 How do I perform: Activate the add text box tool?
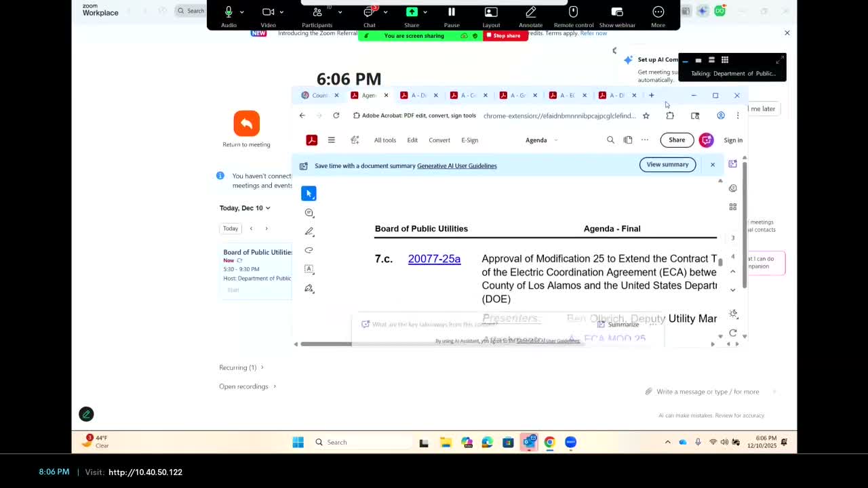309,269
